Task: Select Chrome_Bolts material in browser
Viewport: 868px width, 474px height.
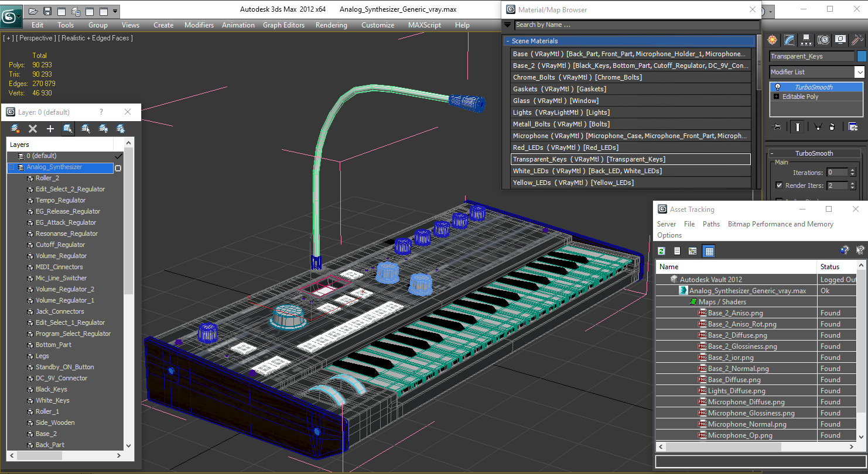Action: (631, 77)
